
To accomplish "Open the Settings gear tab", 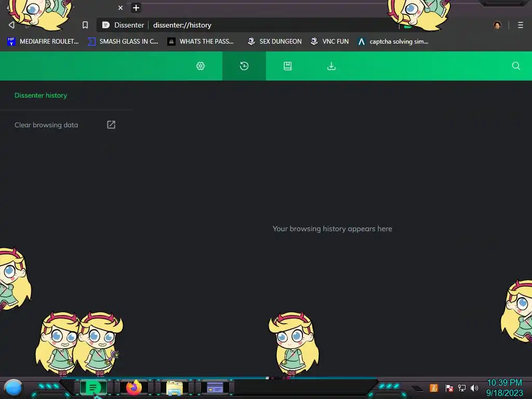I will [201, 66].
